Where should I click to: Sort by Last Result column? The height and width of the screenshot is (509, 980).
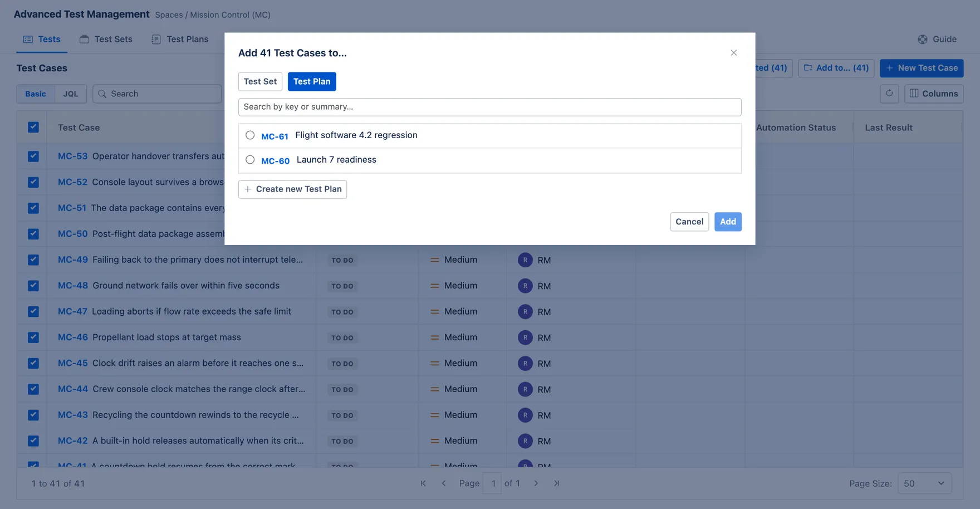889,128
